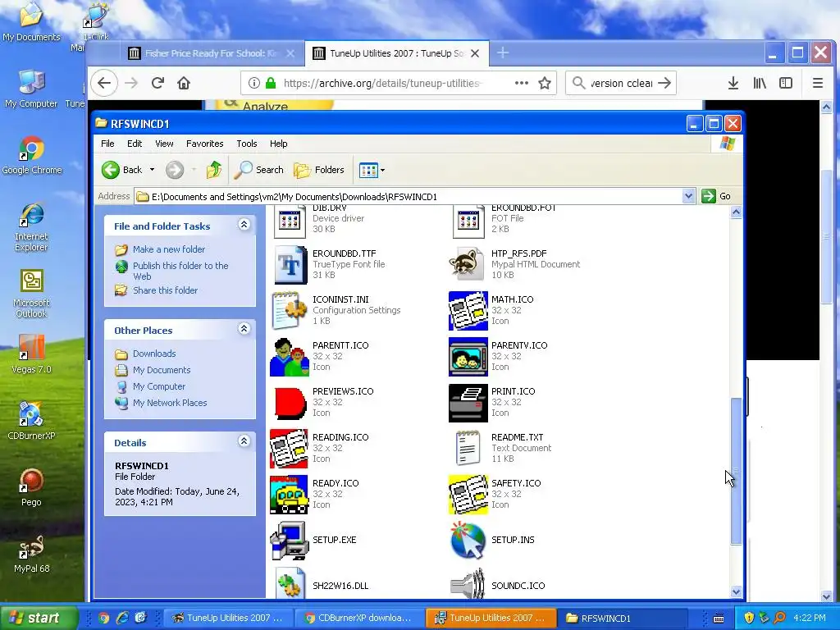
Task: Select the EROUNDBD.FOT file icon
Action: [468, 221]
